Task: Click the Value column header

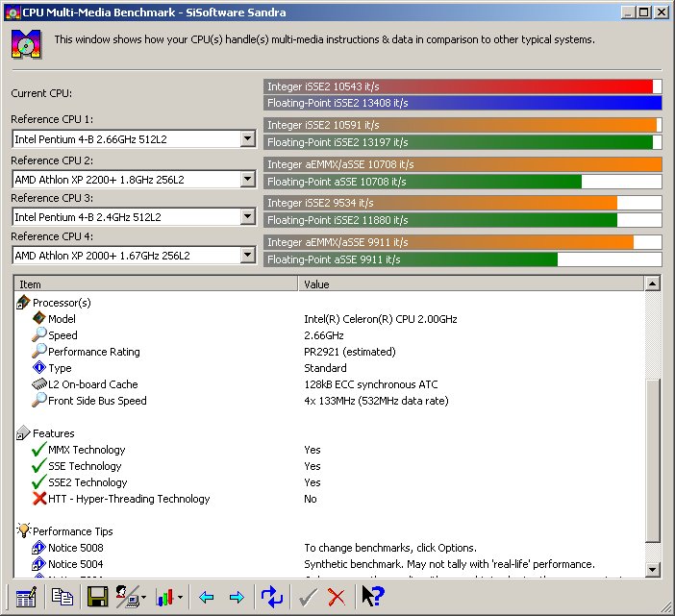Action: 471,283
